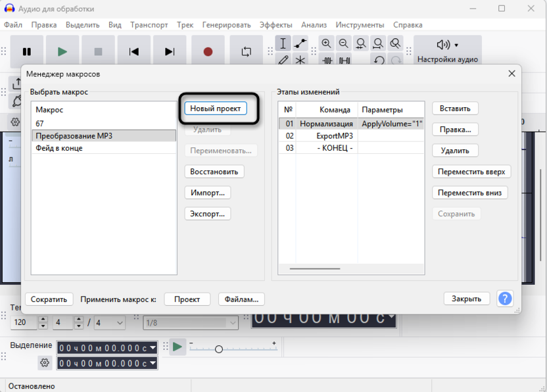Open the first selection time format dropdown arrow

[153, 348]
